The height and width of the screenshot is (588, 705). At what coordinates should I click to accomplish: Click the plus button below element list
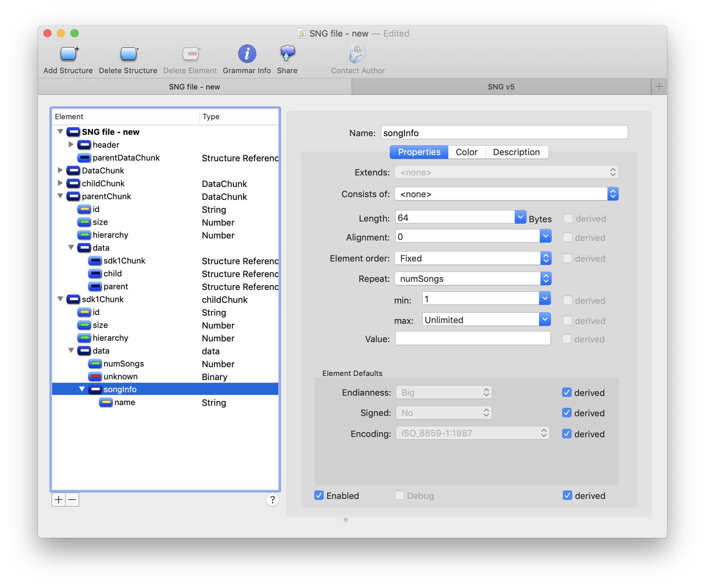pyautogui.click(x=59, y=500)
